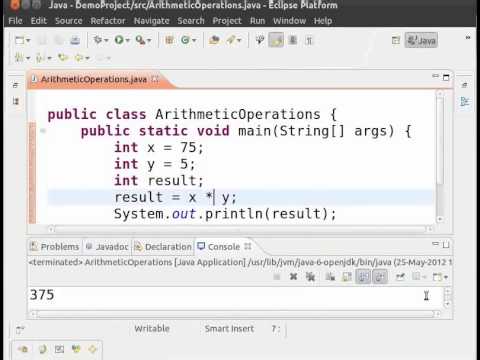
Task: Switch to the Problems tab
Action: (55, 247)
